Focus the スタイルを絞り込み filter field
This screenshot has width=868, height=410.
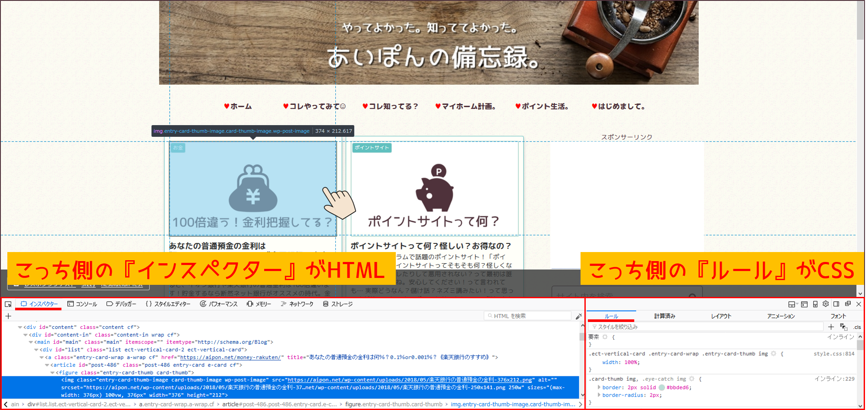[707, 327]
